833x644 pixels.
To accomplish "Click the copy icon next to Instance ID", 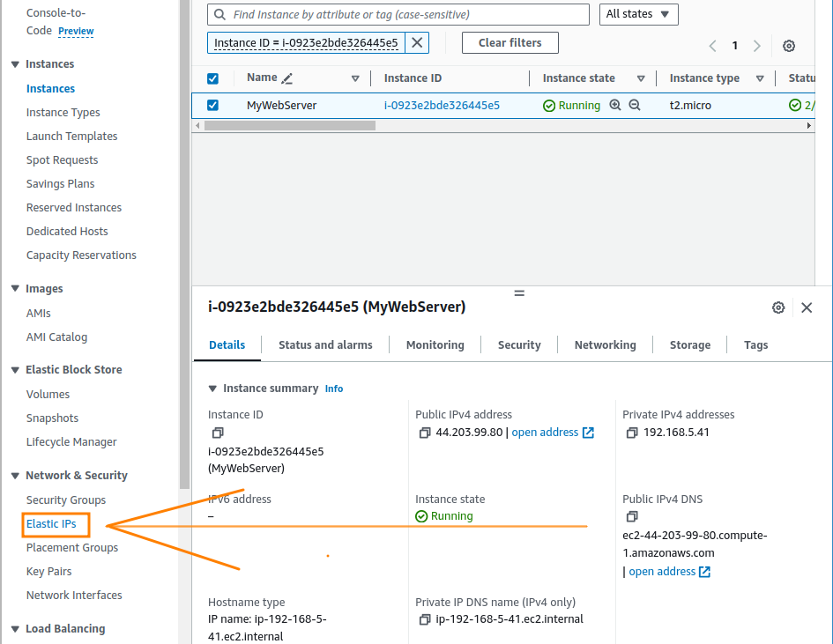I will 218,433.
